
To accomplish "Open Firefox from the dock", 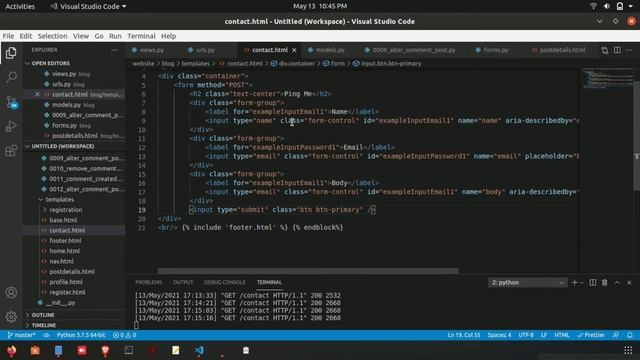I will click(x=12, y=351).
